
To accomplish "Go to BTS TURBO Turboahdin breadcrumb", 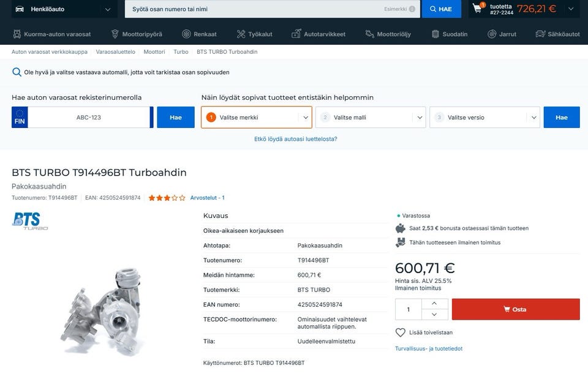I will point(227,51).
